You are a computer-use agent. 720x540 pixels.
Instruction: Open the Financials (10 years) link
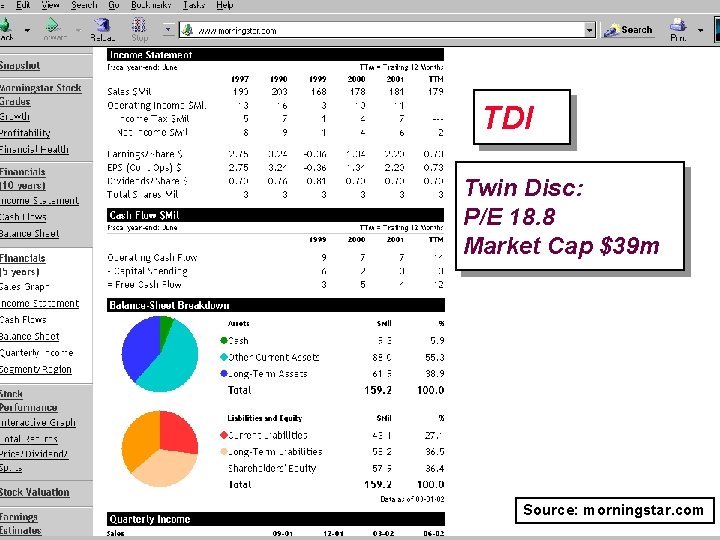22,179
